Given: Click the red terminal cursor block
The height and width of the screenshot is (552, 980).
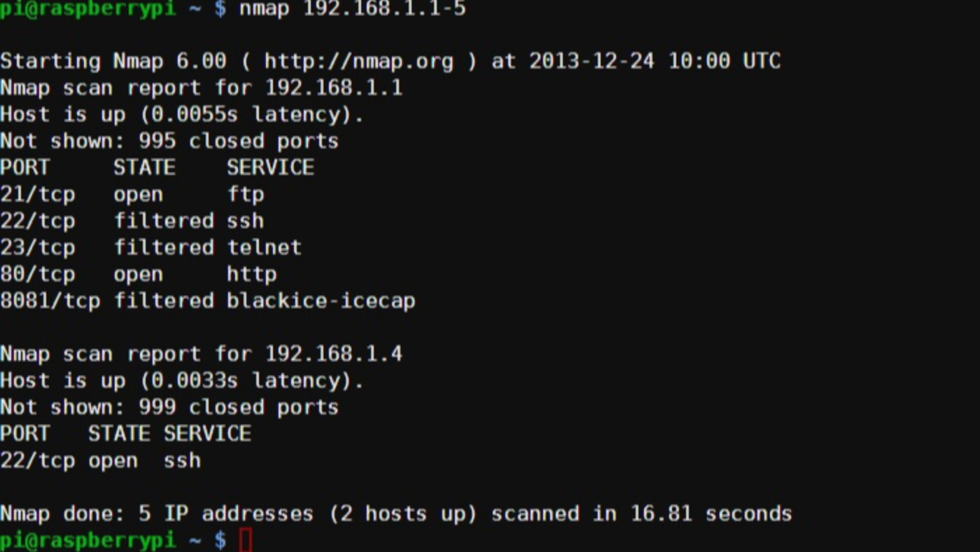Looking at the screenshot, I should [245, 541].
